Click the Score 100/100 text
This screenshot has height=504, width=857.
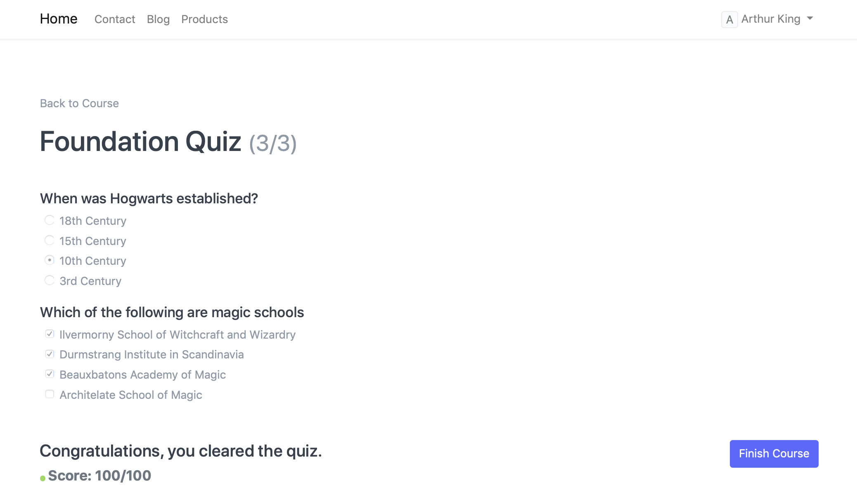99,476
